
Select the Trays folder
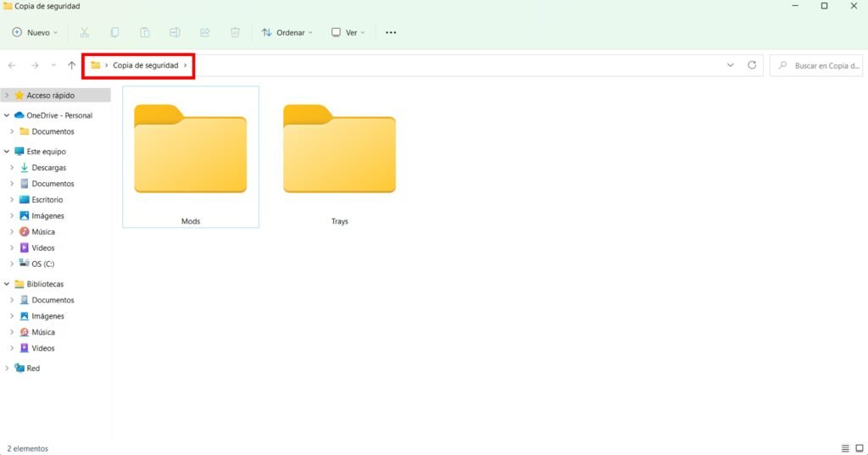[339, 163]
